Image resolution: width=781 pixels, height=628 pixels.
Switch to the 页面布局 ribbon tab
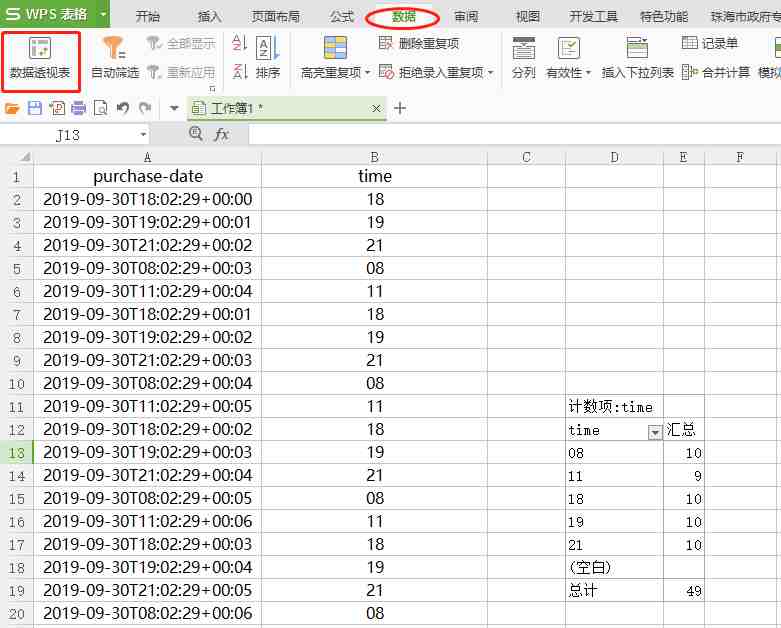275,17
